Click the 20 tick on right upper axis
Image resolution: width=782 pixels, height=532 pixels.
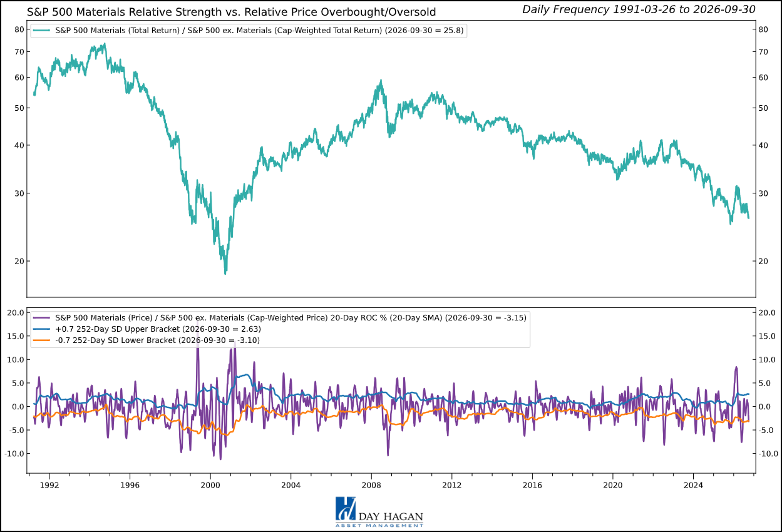763,261
